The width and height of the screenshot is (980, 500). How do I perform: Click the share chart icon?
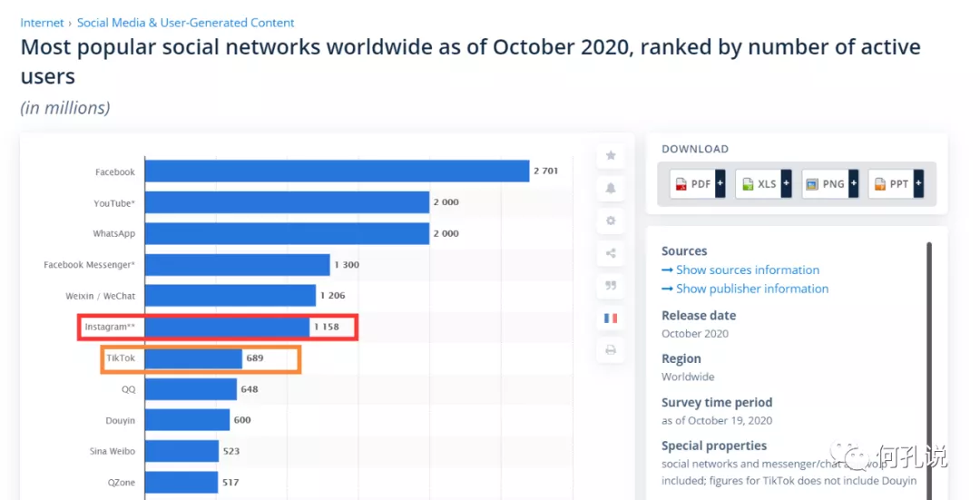[x=611, y=253]
